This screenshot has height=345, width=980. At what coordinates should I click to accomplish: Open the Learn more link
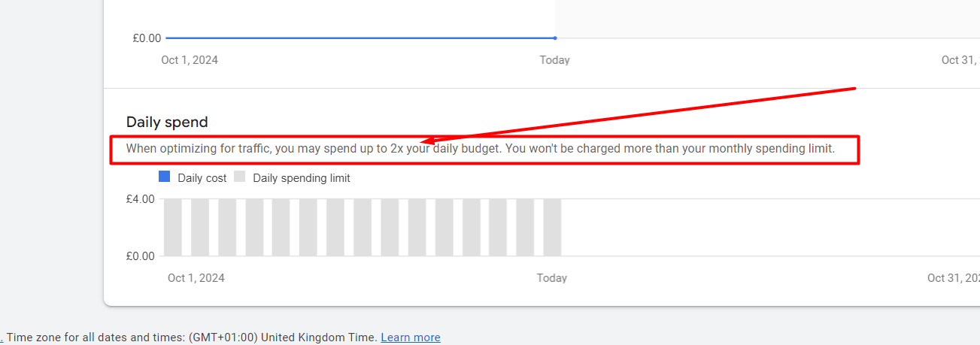point(410,337)
